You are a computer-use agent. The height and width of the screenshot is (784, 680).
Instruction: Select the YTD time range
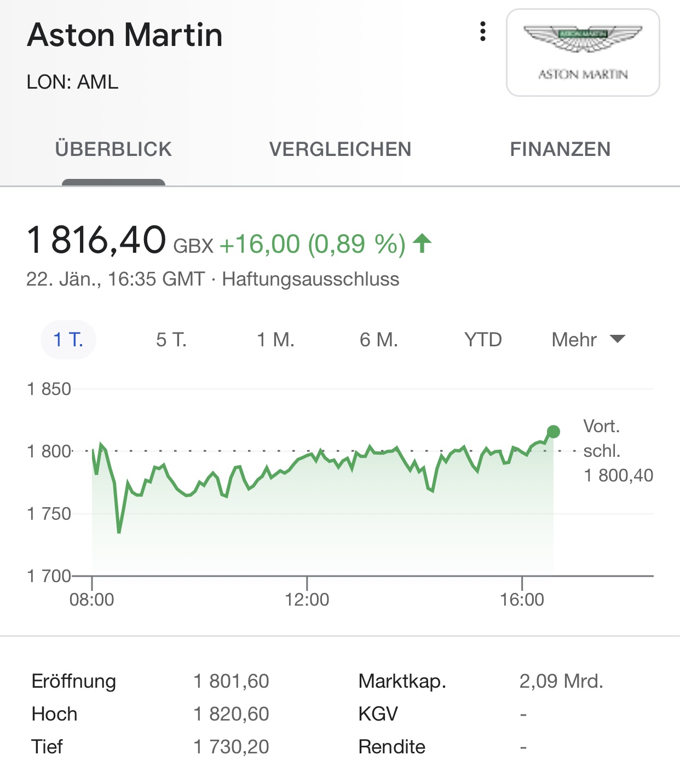483,340
